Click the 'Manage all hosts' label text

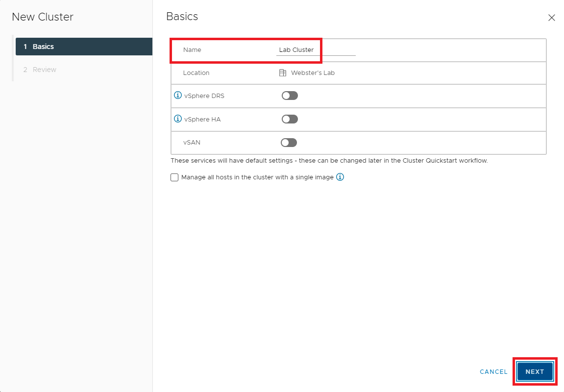pos(257,177)
